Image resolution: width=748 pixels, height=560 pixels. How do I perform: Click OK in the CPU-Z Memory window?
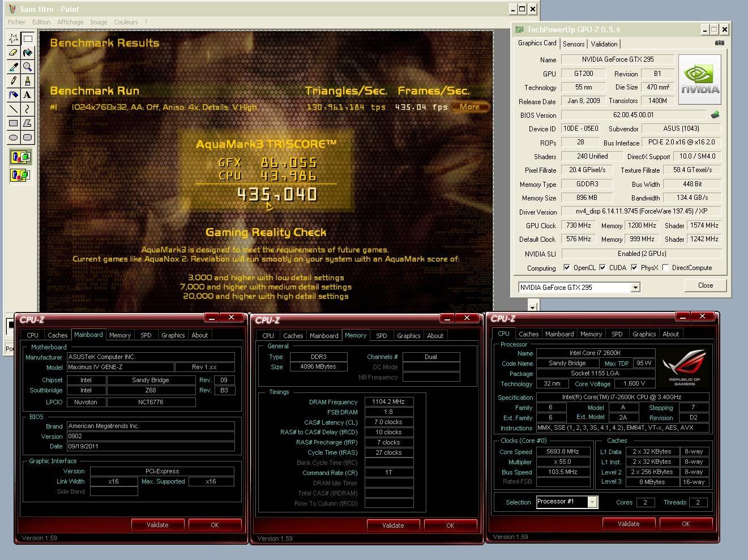click(x=450, y=525)
